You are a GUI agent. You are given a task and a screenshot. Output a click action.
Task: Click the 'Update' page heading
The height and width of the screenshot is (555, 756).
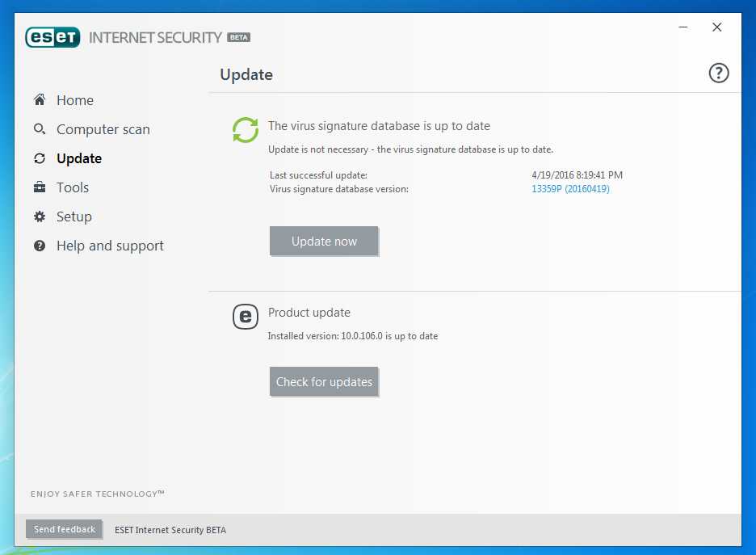pos(246,75)
